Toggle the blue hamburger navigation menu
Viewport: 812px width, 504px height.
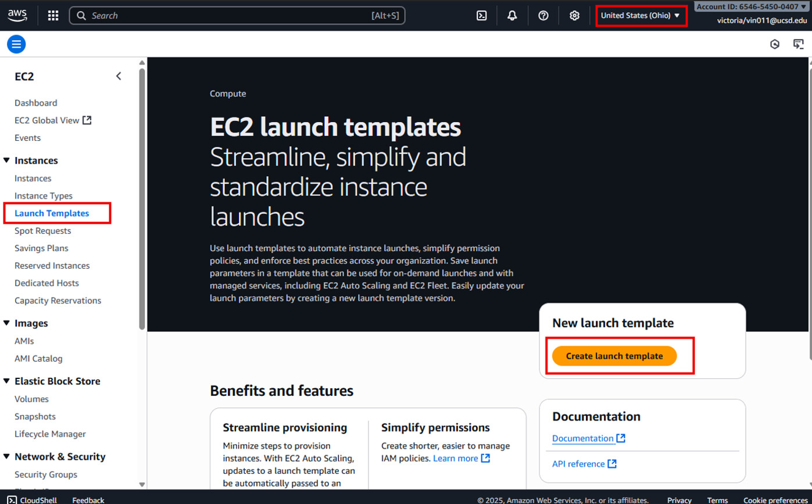point(16,44)
